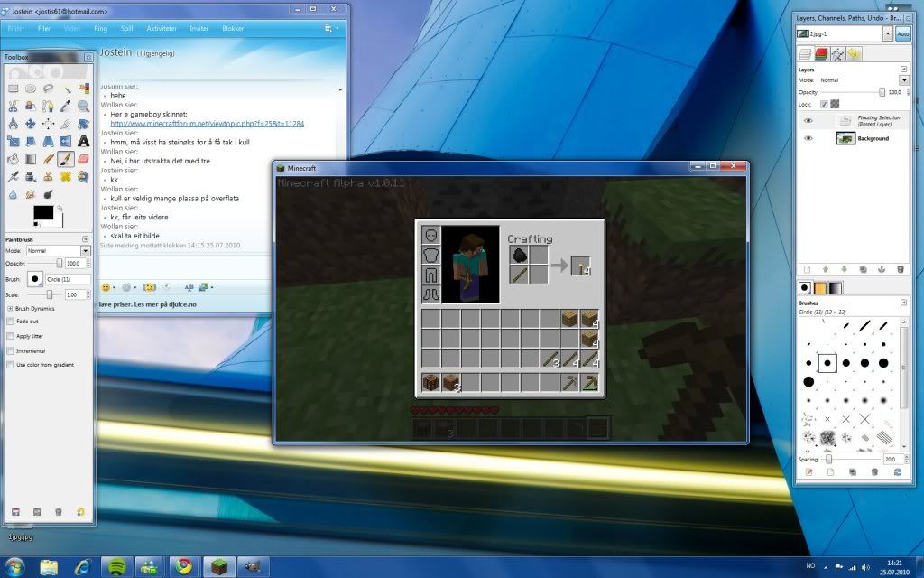Open the Blokker menu in Messenger

233,28
